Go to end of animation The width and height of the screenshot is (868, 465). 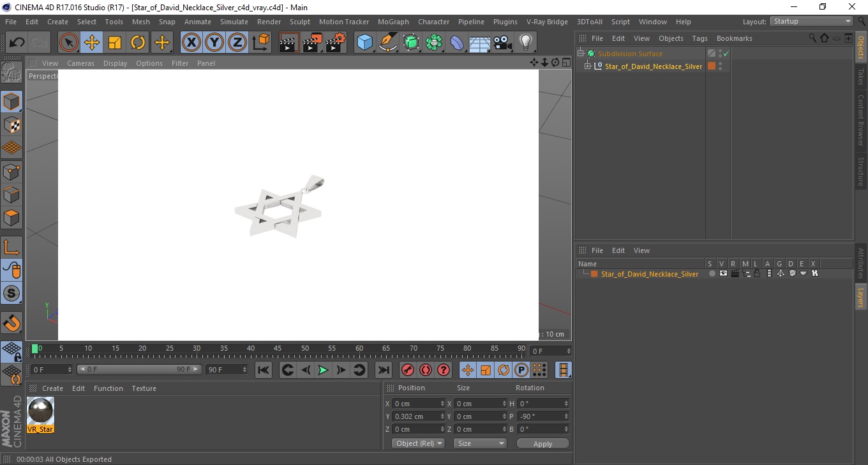pyautogui.click(x=383, y=370)
